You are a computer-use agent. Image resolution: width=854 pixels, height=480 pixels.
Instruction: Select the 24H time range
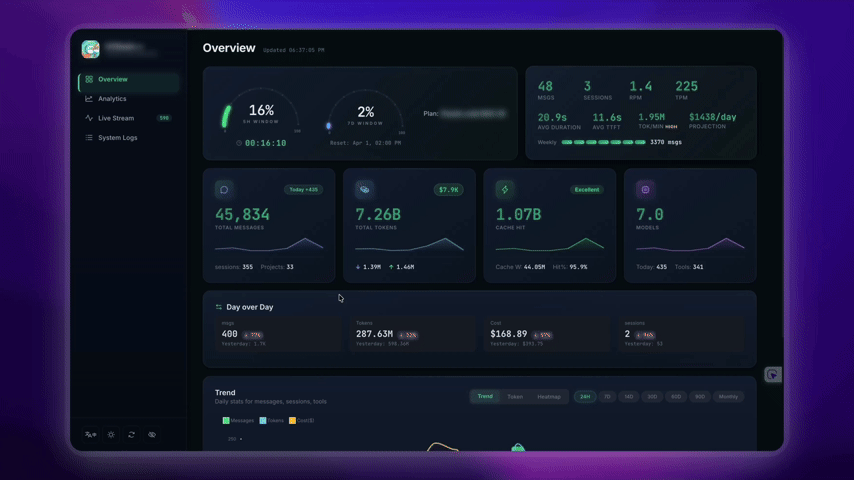585,397
